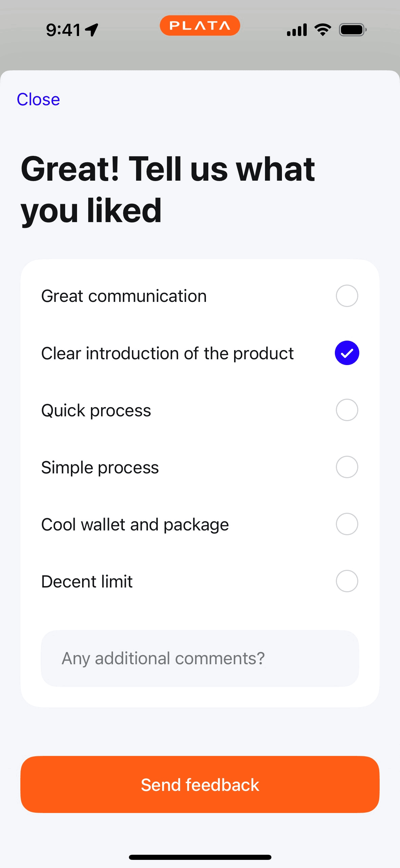Tap the 9:41 clock in status bar
Image resolution: width=400 pixels, height=868 pixels.
click(x=63, y=30)
